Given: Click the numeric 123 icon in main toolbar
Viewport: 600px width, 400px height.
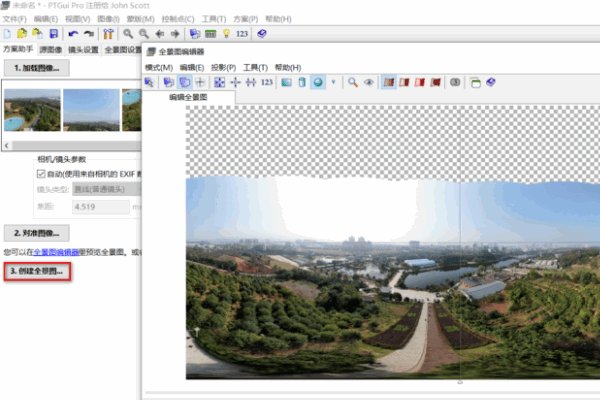Looking at the screenshot, I should 242,34.
